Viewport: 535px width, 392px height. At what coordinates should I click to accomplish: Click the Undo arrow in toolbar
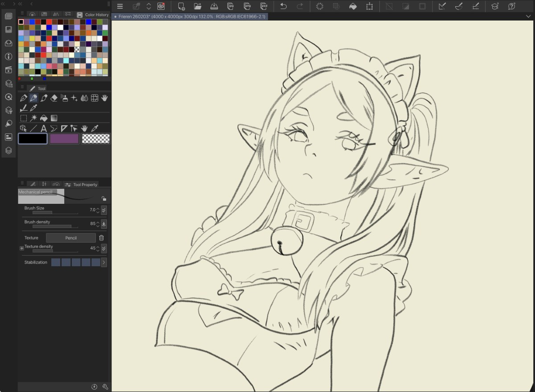(283, 6)
